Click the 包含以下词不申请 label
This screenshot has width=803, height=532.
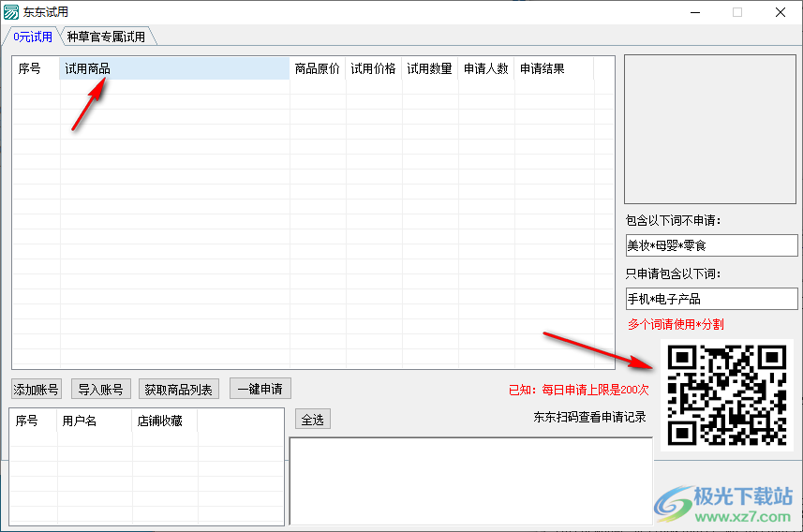tap(673, 221)
